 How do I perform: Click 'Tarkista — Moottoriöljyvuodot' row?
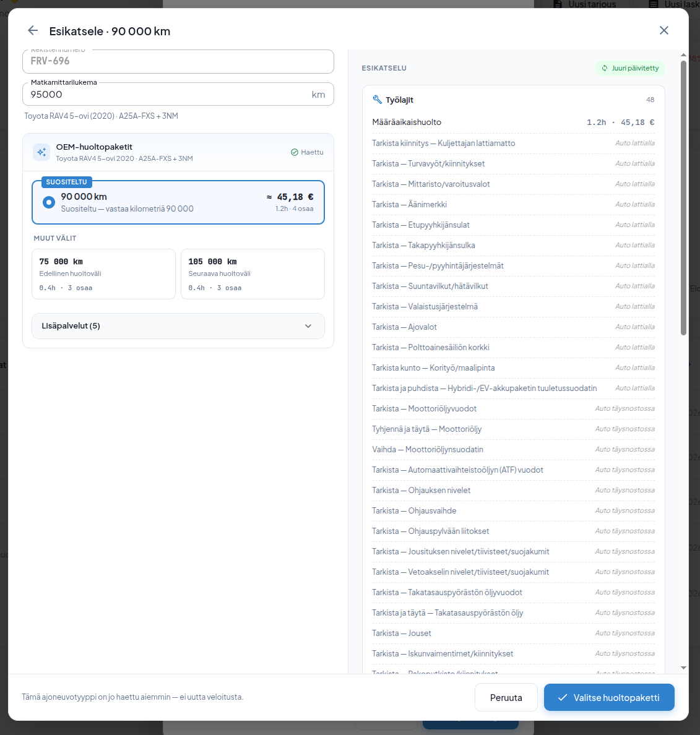(x=514, y=409)
